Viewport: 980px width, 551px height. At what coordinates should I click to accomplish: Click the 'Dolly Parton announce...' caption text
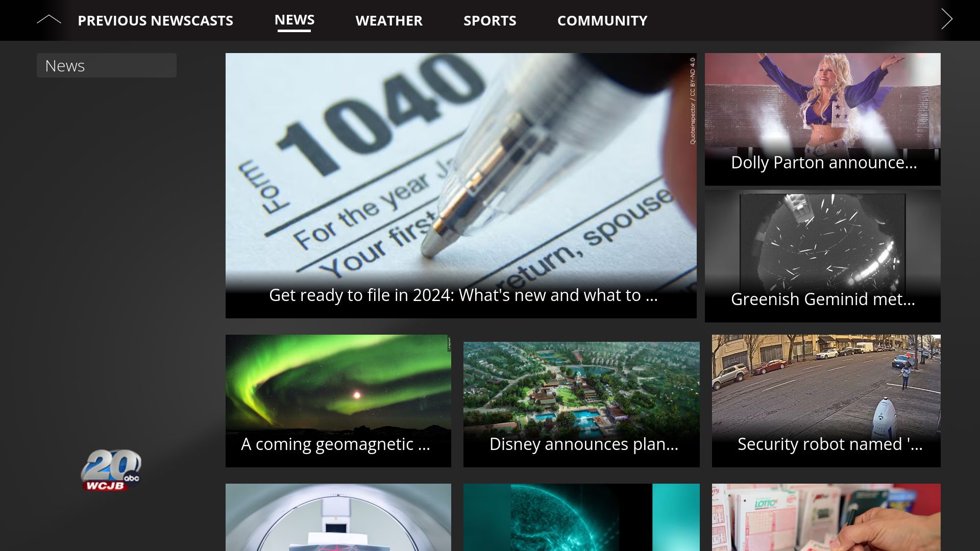click(823, 162)
